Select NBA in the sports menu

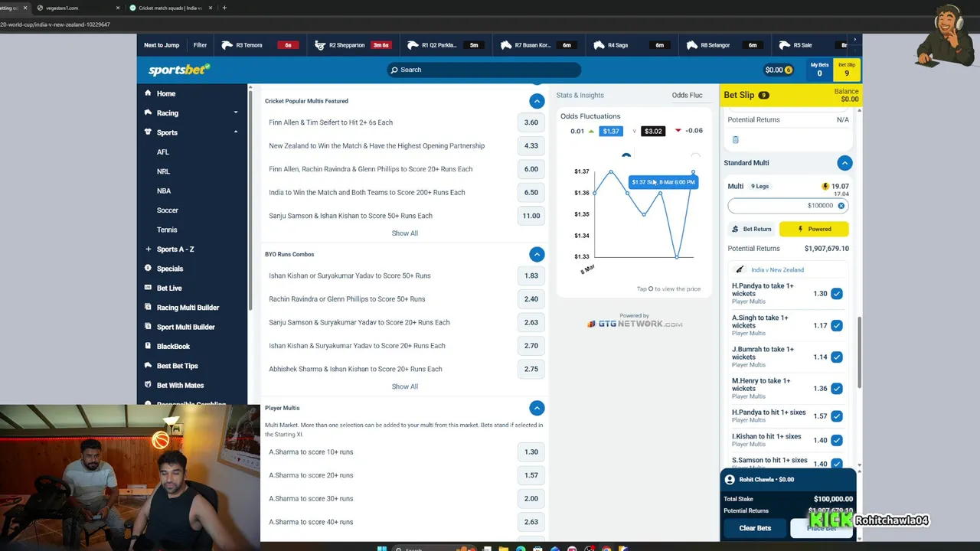(164, 191)
